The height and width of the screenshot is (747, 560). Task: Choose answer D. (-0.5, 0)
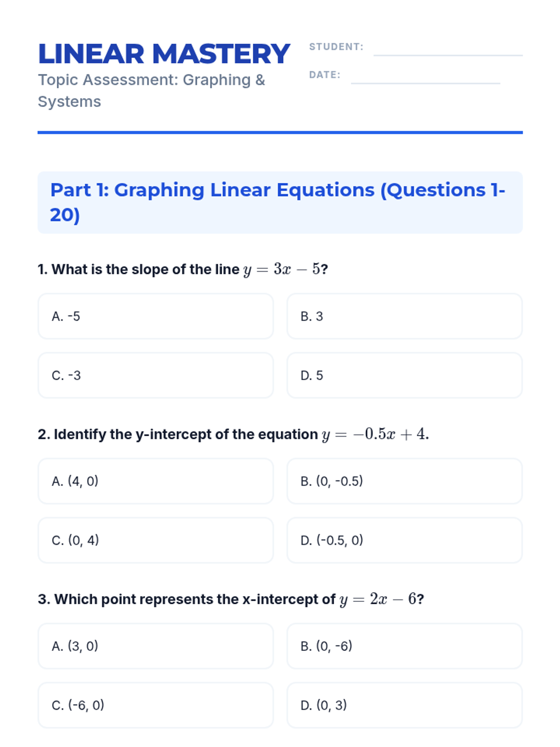tap(404, 540)
